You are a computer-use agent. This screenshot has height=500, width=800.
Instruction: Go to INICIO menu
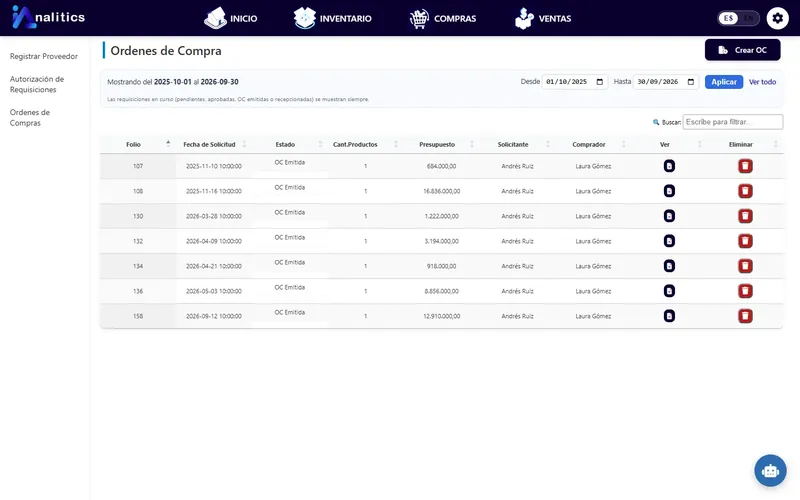point(231,18)
